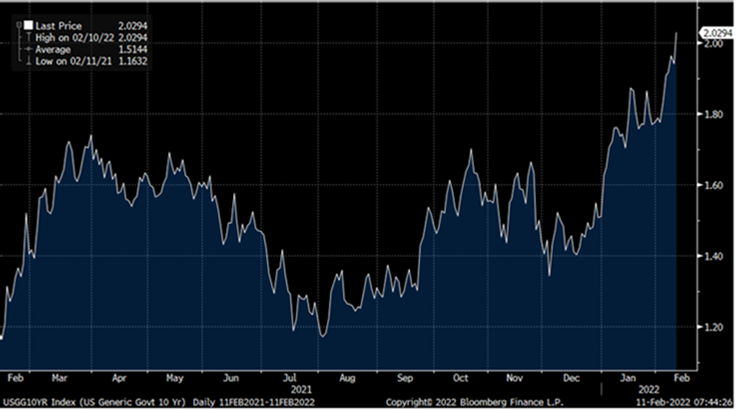Click the 11-Feb-2022 07:44:26 timestamp

pyautogui.click(x=682, y=402)
